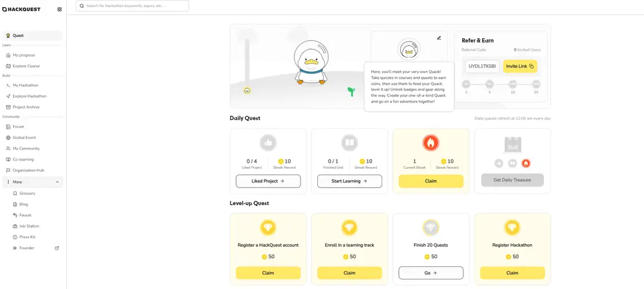Image resolution: width=644 pixels, height=289 pixels.
Task: Click the pencil edit icon on Quack card
Action: click(x=439, y=38)
